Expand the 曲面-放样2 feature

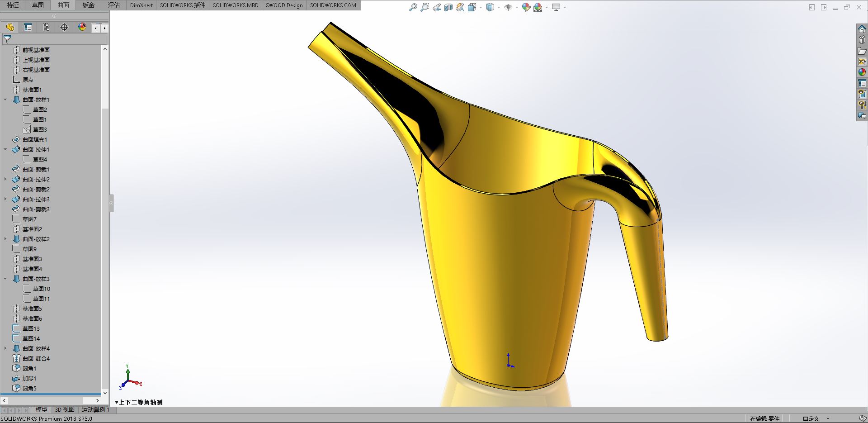(x=5, y=239)
